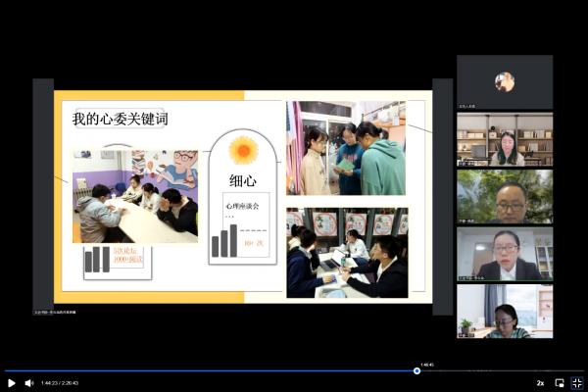This screenshot has height=392, width=588.
Task: Select top participant with round avatar
Action: pyautogui.click(x=504, y=82)
